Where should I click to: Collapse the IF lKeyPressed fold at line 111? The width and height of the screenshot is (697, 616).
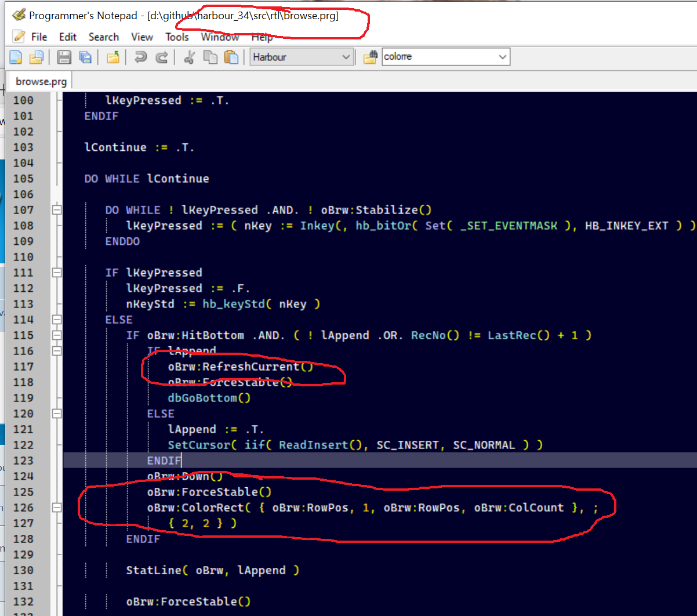point(57,273)
